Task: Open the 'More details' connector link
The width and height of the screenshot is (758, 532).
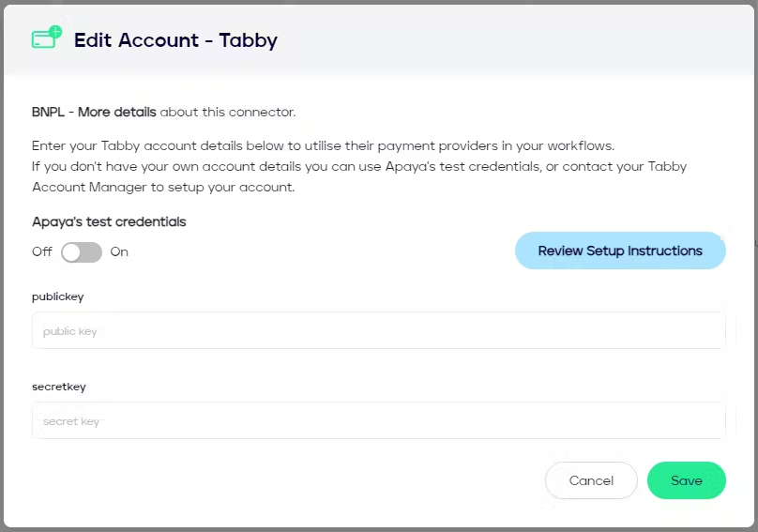Action: tap(117, 112)
